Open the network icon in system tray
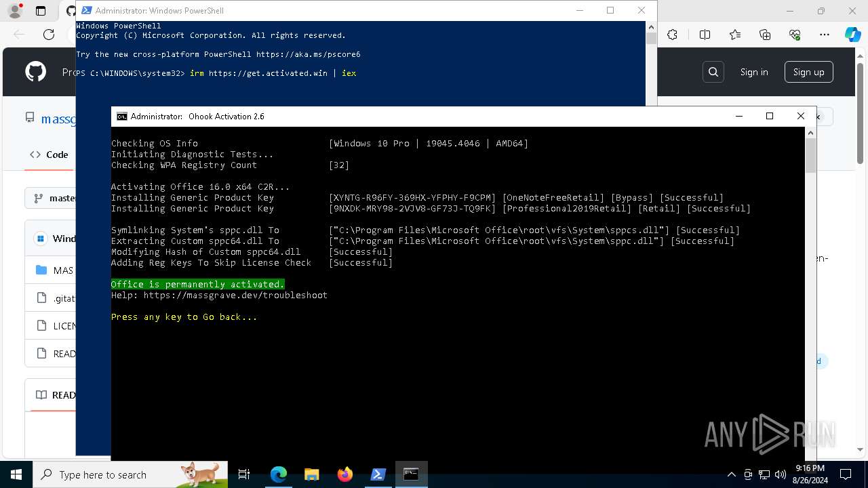The height and width of the screenshot is (488, 868). click(764, 474)
